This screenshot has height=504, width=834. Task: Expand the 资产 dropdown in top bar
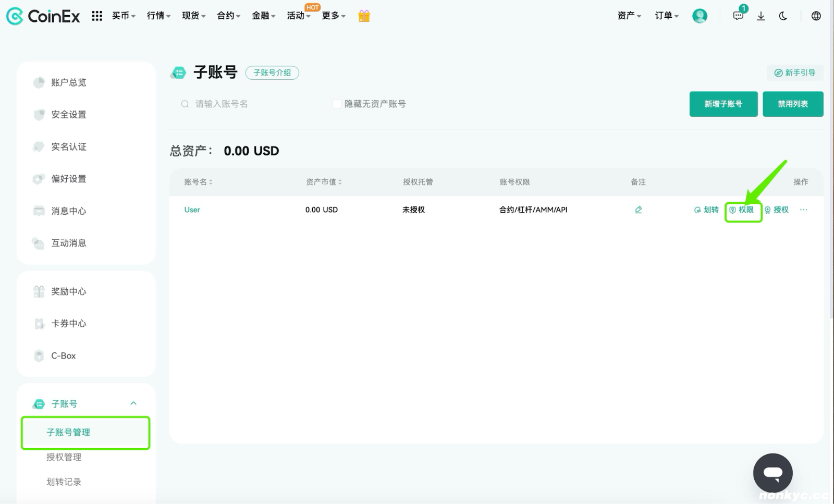(x=629, y=16)
